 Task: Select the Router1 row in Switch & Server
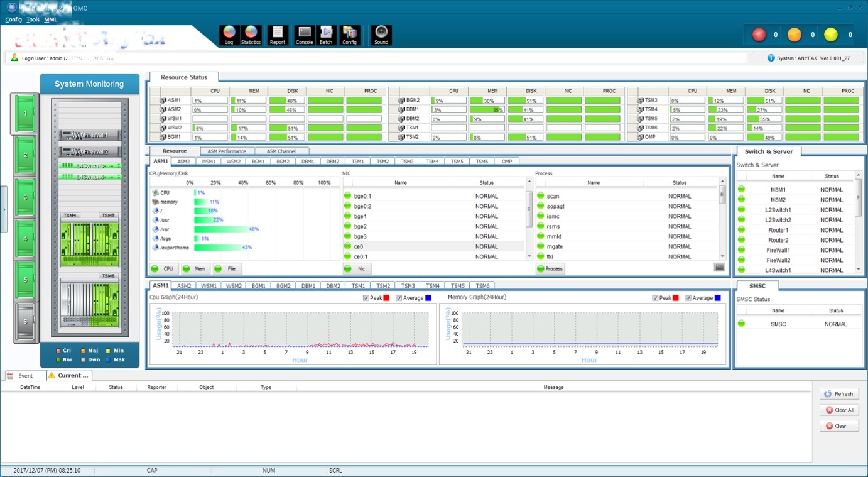796,230
